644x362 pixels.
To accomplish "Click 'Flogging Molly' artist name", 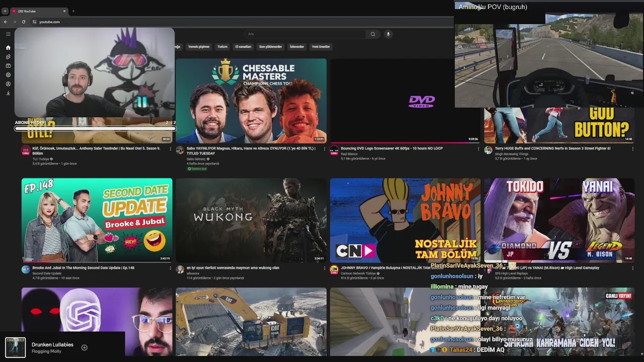I will (x=46, y=351).
